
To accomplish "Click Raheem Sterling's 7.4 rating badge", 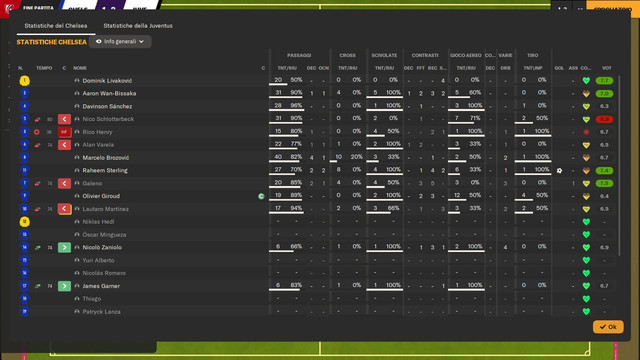I will click(x=604, y=171).
